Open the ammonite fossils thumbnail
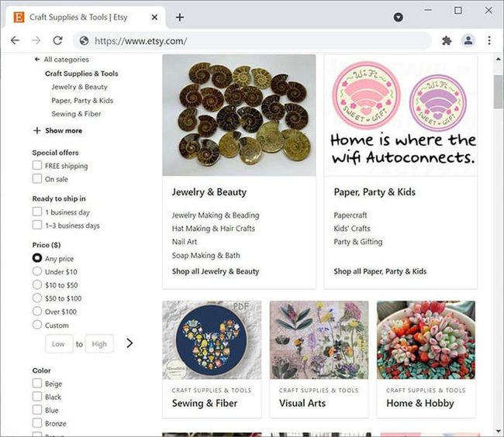Screen dimensions: 504x437 239,115
